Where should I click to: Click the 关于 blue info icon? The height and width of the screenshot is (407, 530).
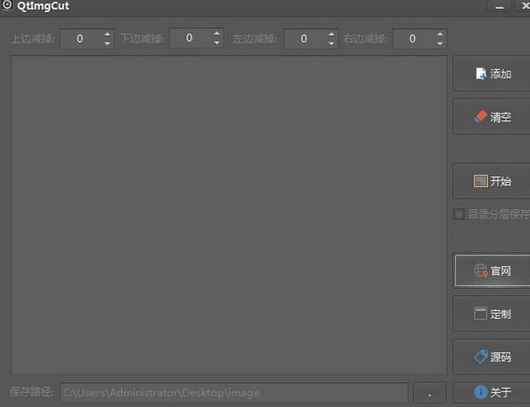(481, 392)
